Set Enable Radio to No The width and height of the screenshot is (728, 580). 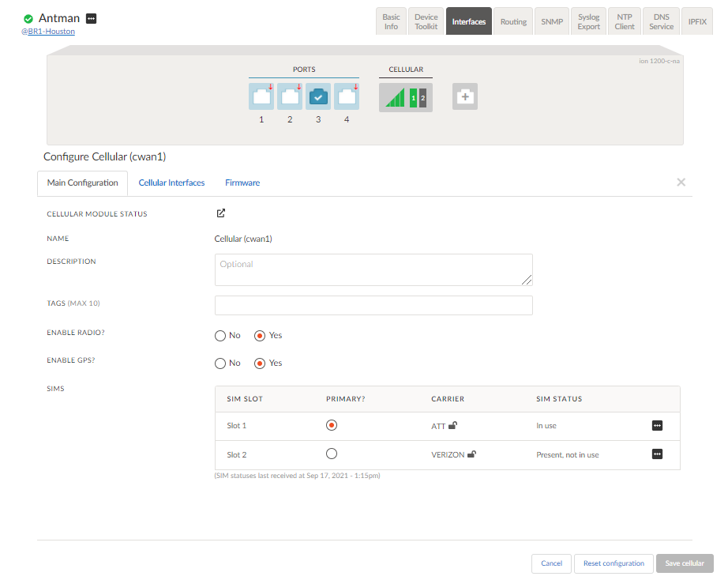220,336
